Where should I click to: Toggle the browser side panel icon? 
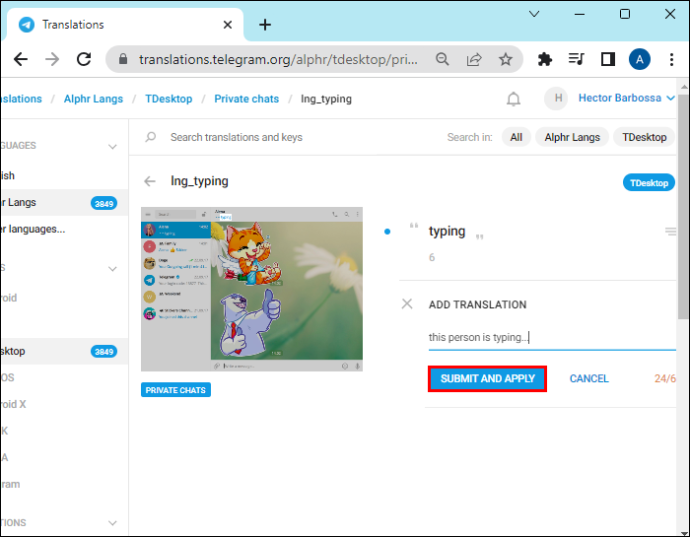608,59
